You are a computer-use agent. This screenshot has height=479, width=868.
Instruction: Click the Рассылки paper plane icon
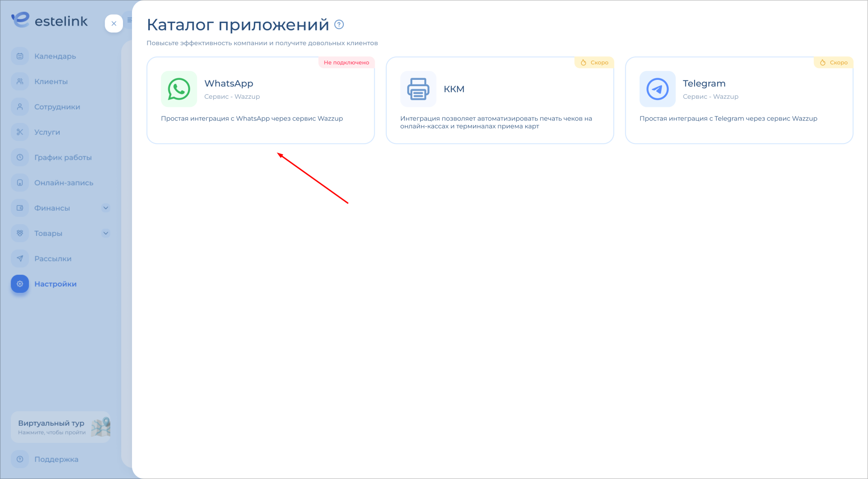(x=20, y=258)
